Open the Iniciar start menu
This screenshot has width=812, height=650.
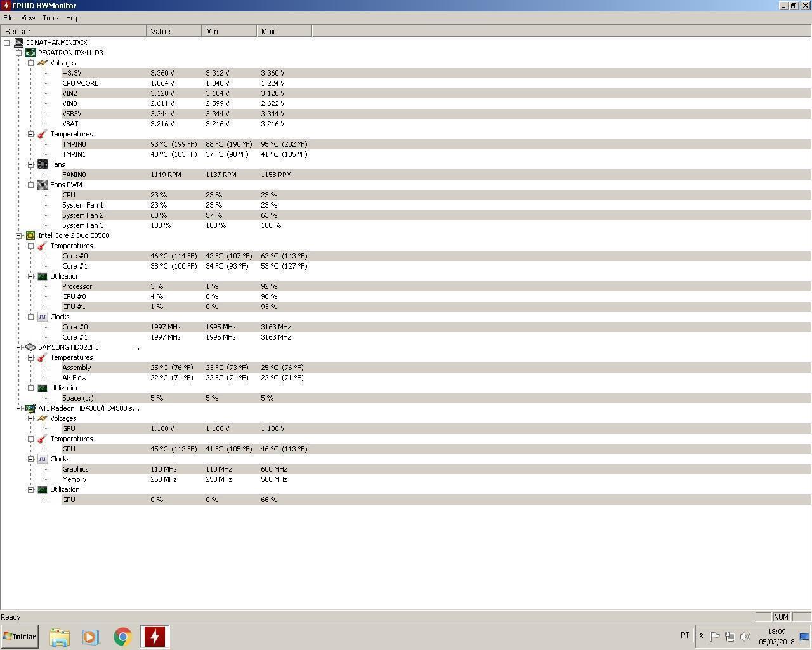pyautogui.click(x=20, y=636)
